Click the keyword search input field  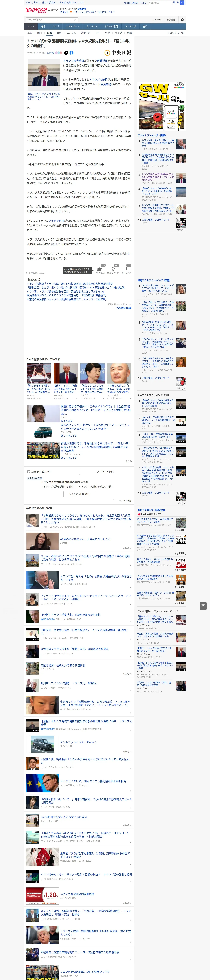click(49, 19)
